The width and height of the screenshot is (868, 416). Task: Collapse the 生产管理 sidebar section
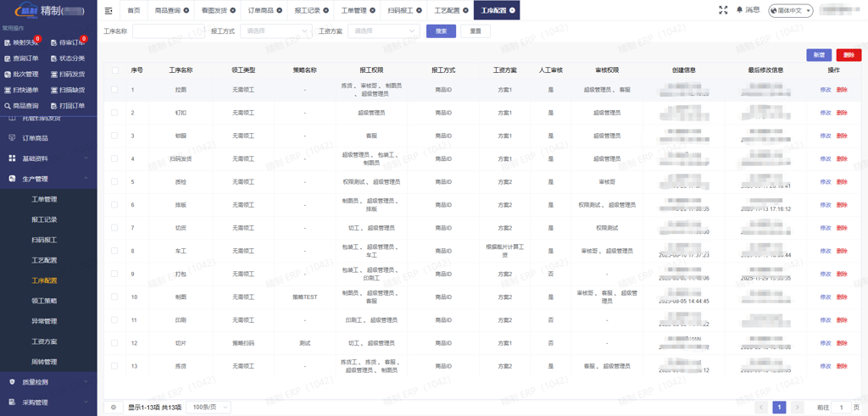(x=48, y=179)
